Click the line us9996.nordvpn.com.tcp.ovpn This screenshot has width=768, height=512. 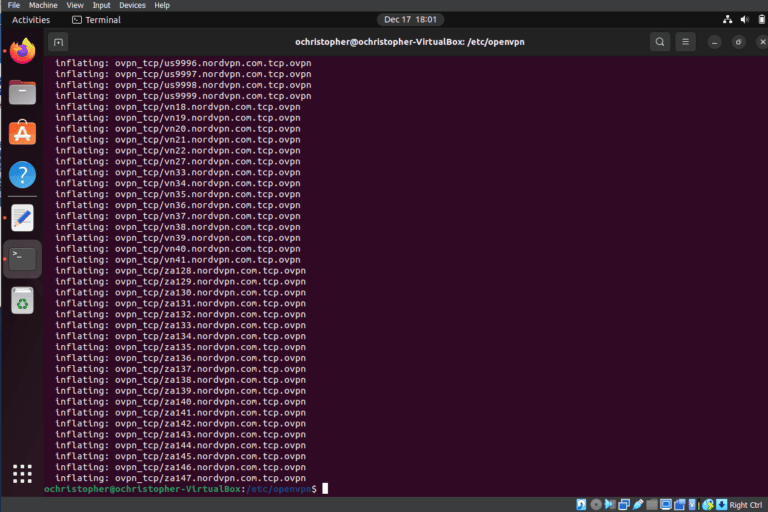coord(183,63)
